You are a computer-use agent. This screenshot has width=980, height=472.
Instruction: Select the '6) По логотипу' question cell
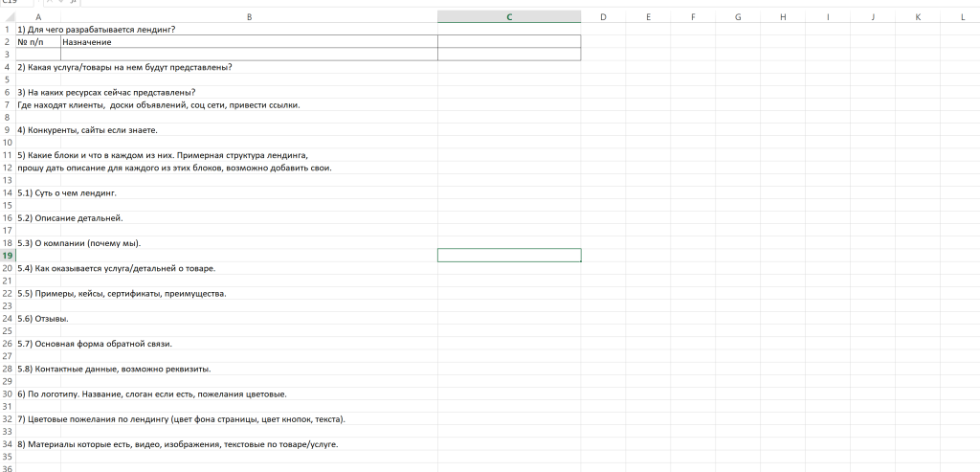(151, 393)
